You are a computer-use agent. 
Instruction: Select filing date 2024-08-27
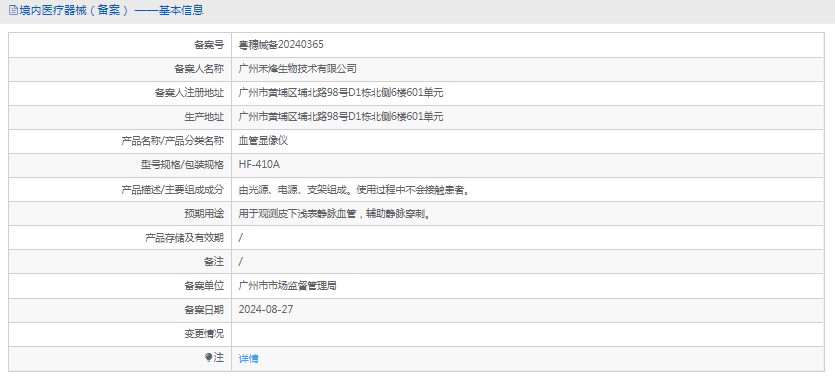click(x=266, y=309)
